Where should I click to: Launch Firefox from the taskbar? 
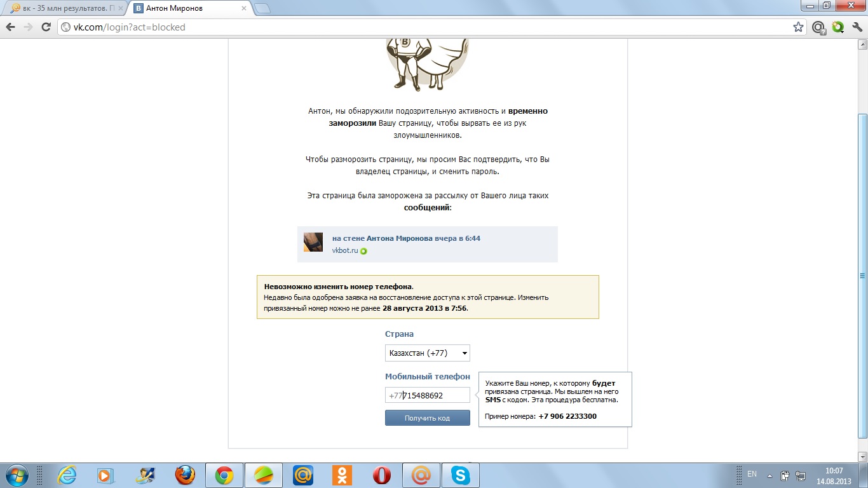[185, 475]
